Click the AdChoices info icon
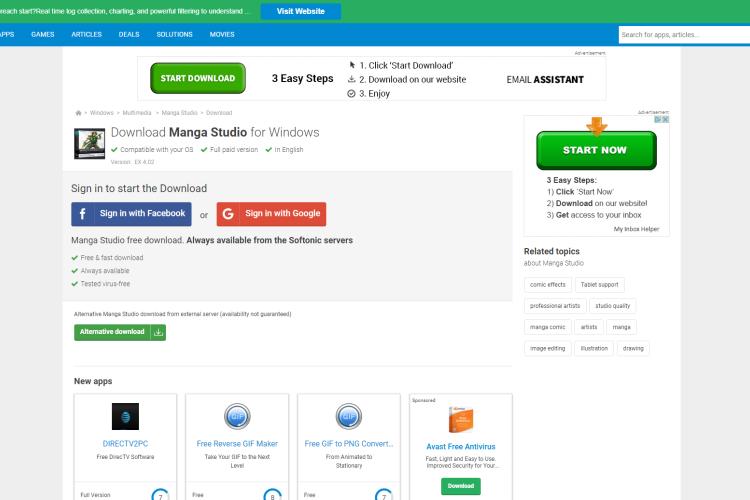Viewport: 750px width, 500px height. tap(658, 120)
